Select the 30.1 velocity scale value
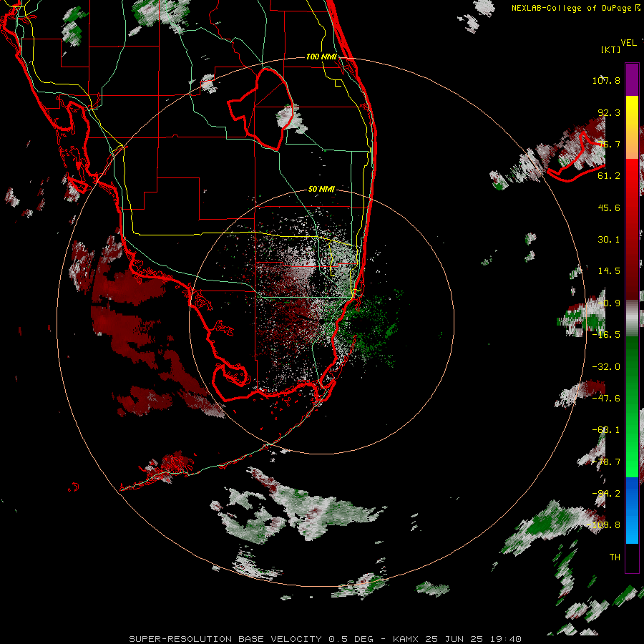Viewport: 644px width, 644px height. [x=609, y=240]
